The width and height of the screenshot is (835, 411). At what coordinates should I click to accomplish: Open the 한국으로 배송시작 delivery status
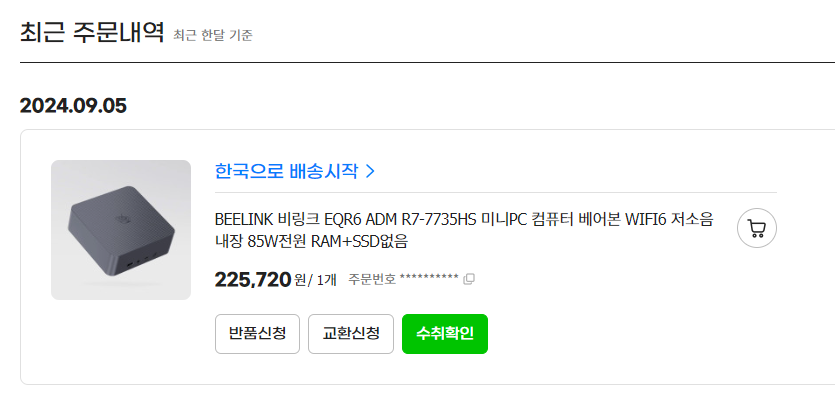click(x=294, y=171)
